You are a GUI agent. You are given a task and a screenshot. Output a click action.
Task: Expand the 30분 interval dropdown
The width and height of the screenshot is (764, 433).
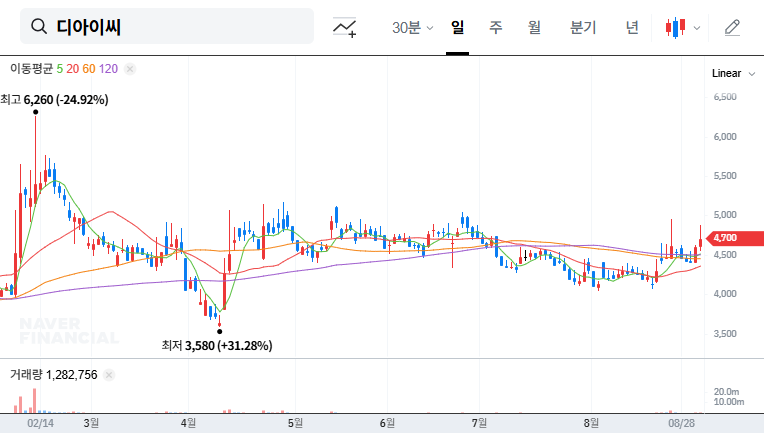tap(412, 27)
